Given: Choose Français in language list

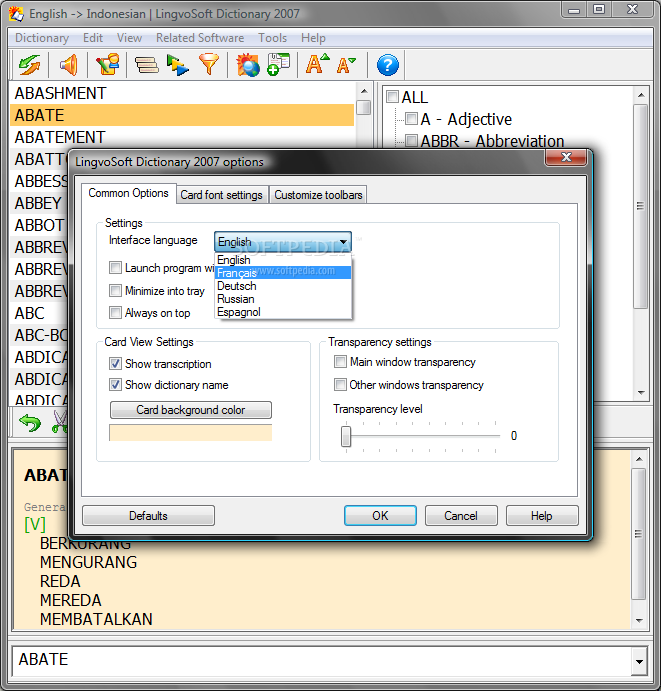Looking at the screenshot, I should tap(283, 273).
